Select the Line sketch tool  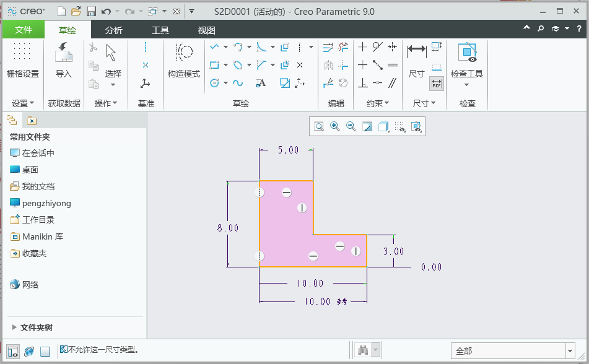coord(214,47)
